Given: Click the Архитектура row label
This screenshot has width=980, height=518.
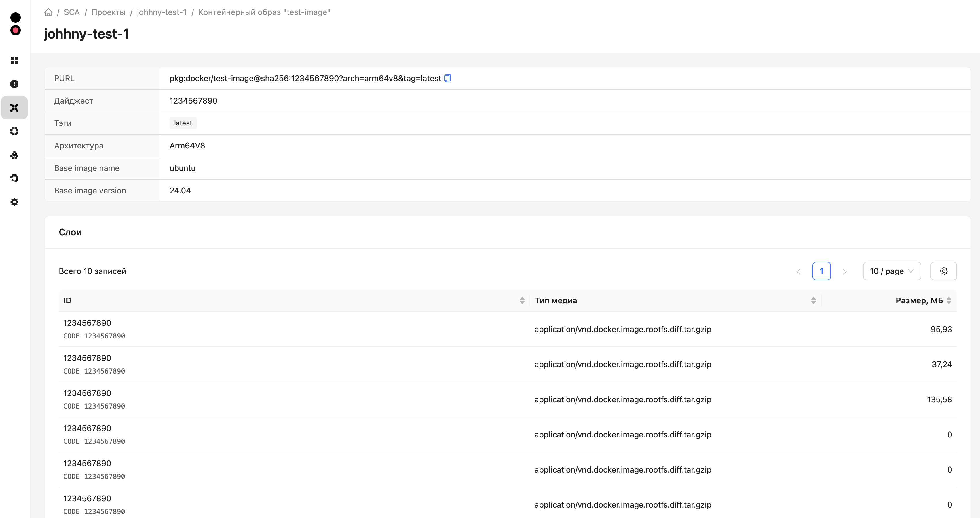Looking at the screenshot, I should coord(79,146).
